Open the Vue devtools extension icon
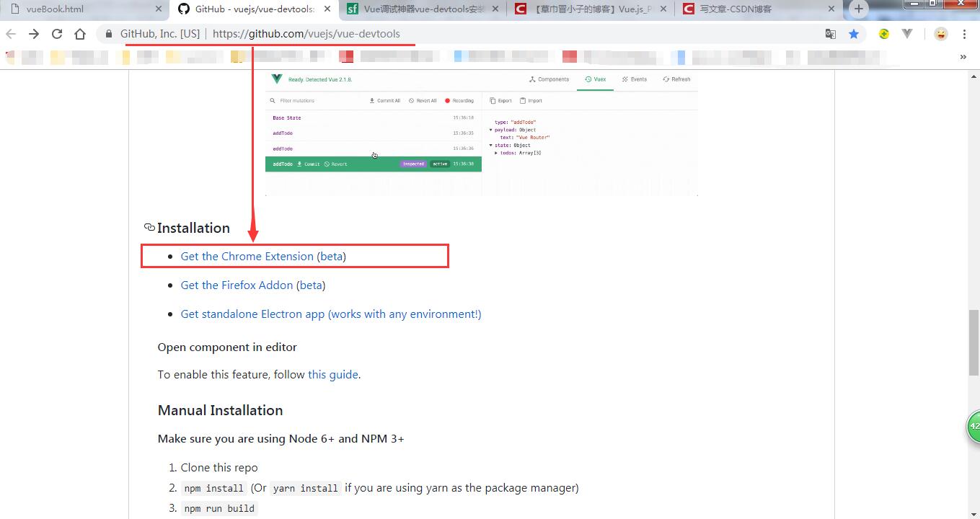Image resolution: width=980 pixels, height=519 pixels. pos(907,34)
